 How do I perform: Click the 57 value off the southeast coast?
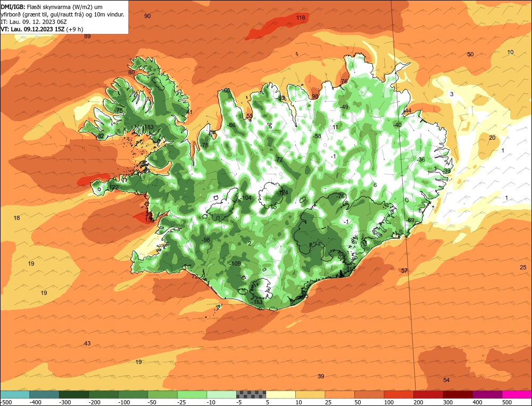point(404,270)
